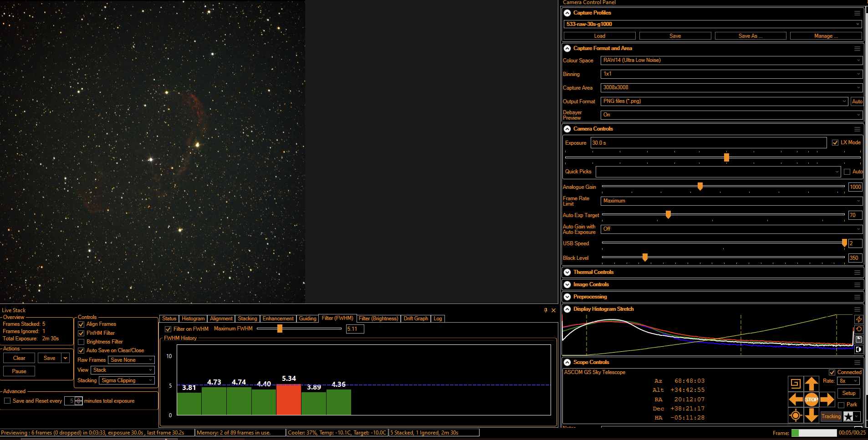The image size is (868, 440).
Task: Click the histogram stretch save icon
Action: (858, 339)
